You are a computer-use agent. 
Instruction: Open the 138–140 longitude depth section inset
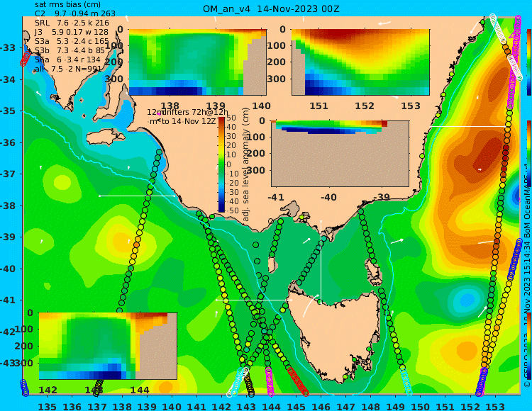[197, 62]
